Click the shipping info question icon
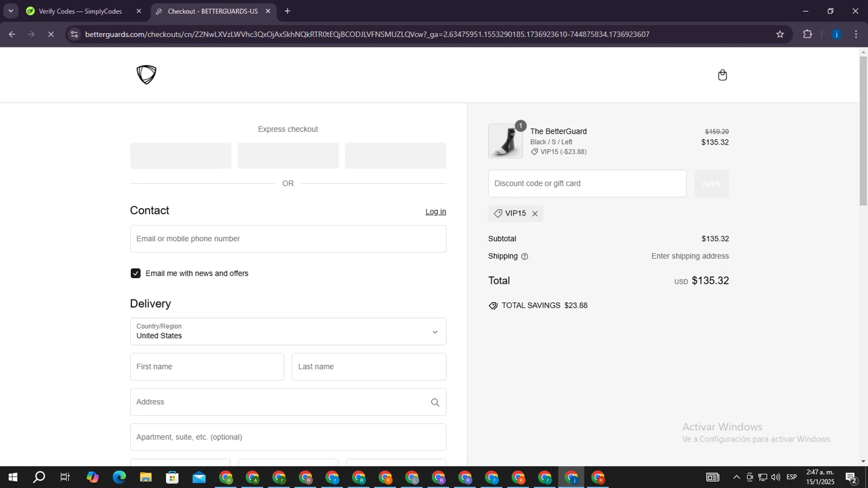Screen dimensions: 868x488 point(524,257)
